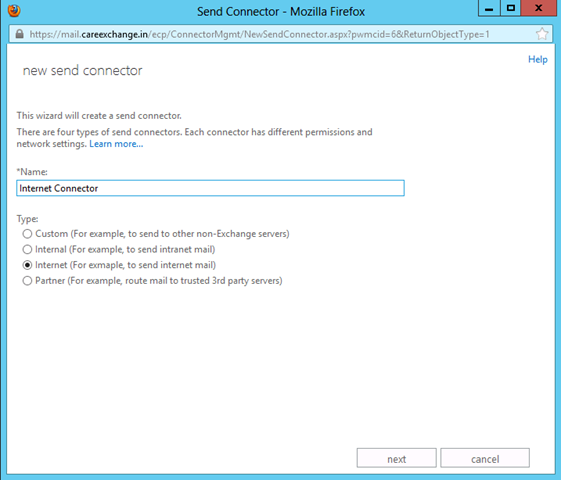Image resolution: width=561 pixels, height=480 pixels.
Task: Select the Internal connector type
Action: click(27, 249)
